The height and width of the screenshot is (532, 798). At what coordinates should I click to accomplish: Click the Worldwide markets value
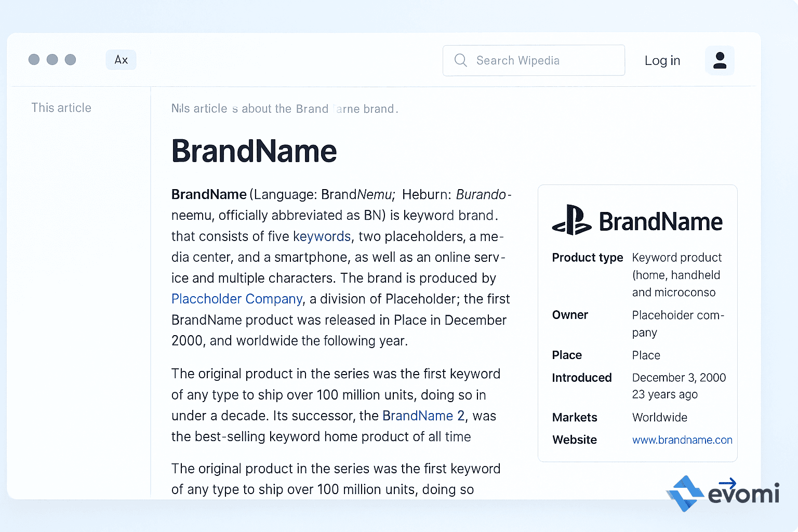pyautogui.click(x=660, y=417)
